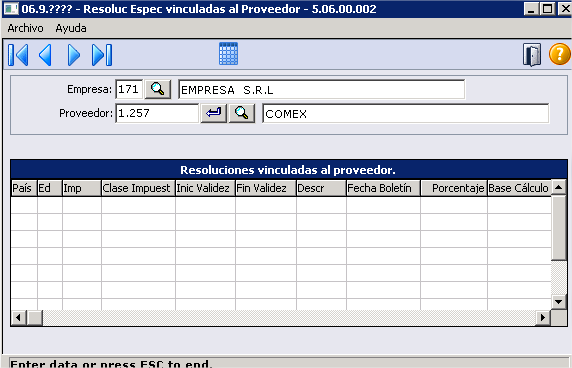Click the grid vertical scrollbar down arrow
This screenshot has width=572, height=368.
click(559, 302)
